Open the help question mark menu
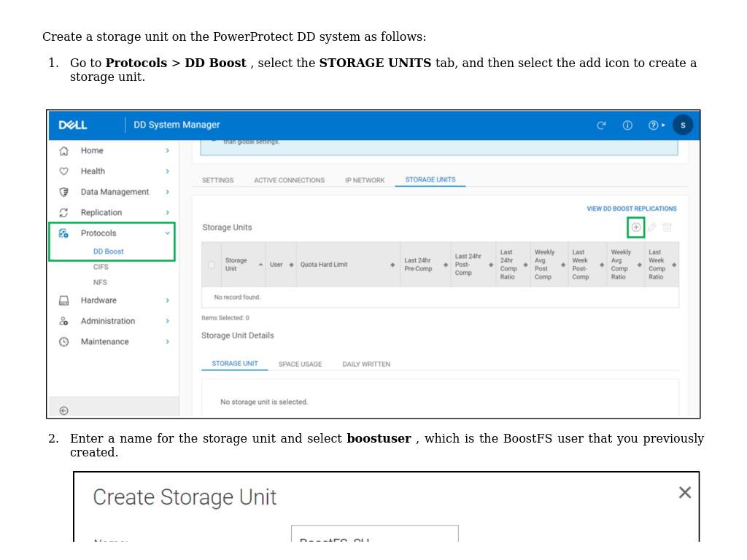Screen dimensions: 747x560 [656, 125]
